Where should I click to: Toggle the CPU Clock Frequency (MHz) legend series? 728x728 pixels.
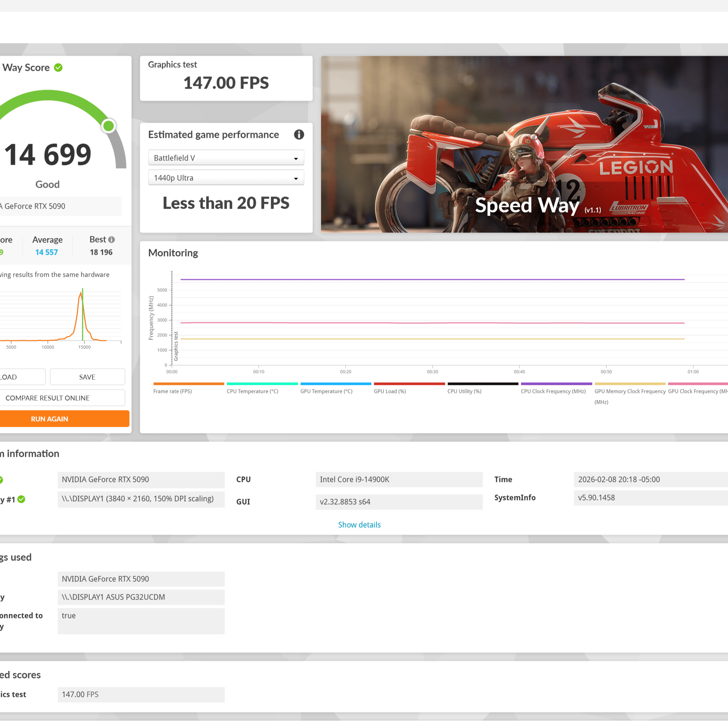pos(556,389)
